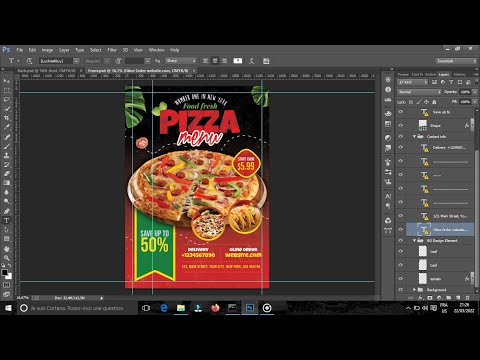Select the Eyedropper tool
Viewport: 480px width, 360px height.
point(6,127)
